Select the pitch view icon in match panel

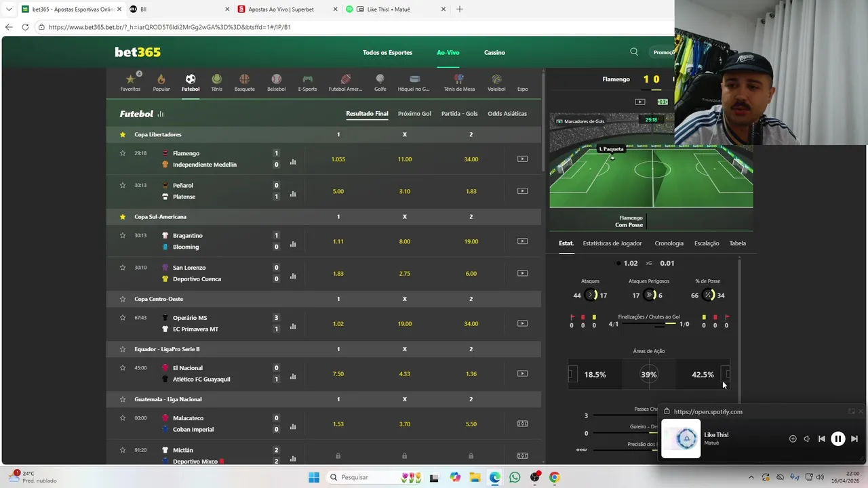[663, 102]
